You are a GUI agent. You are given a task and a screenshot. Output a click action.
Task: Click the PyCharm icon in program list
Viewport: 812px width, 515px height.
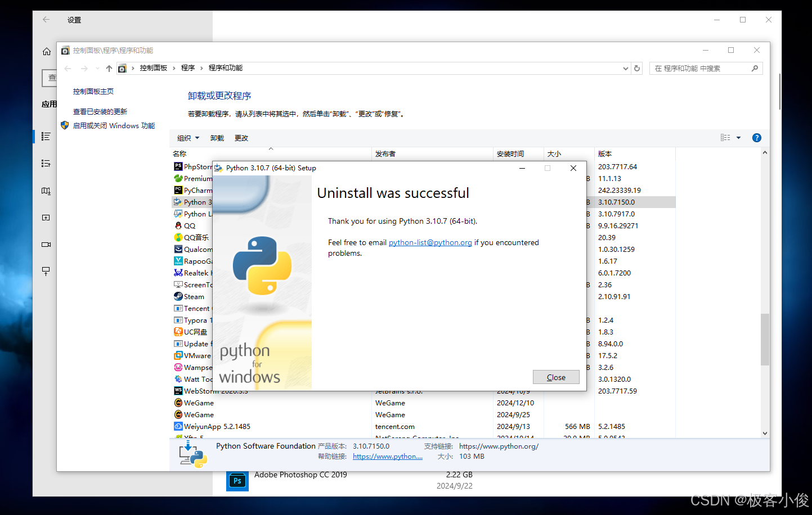(x=178, y=190)
